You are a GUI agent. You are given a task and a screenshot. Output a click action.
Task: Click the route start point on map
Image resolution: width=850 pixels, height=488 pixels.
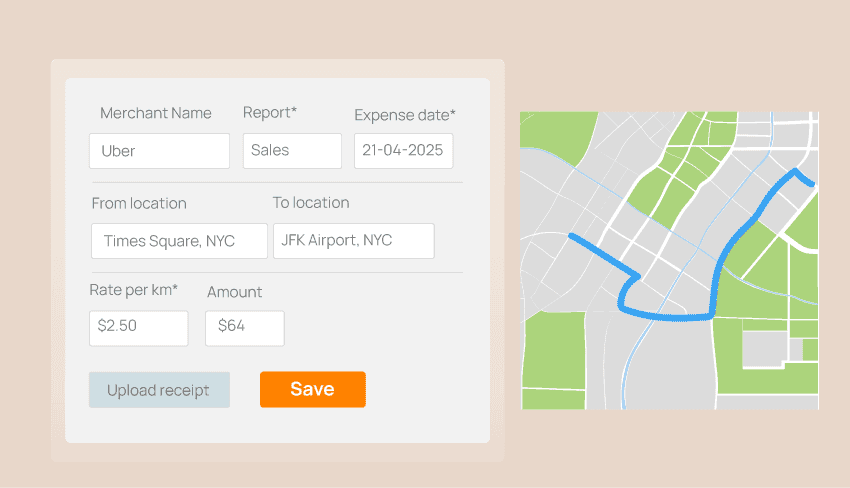(x=571, y=237)
